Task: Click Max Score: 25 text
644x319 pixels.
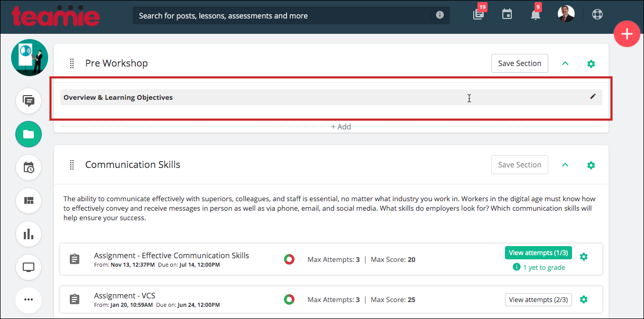Action: (x=393, y=299)
